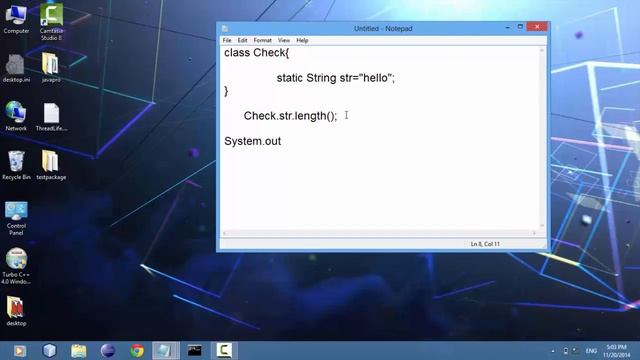Click the ENG language indicator
640x360 pixels.
coord(591,351)
